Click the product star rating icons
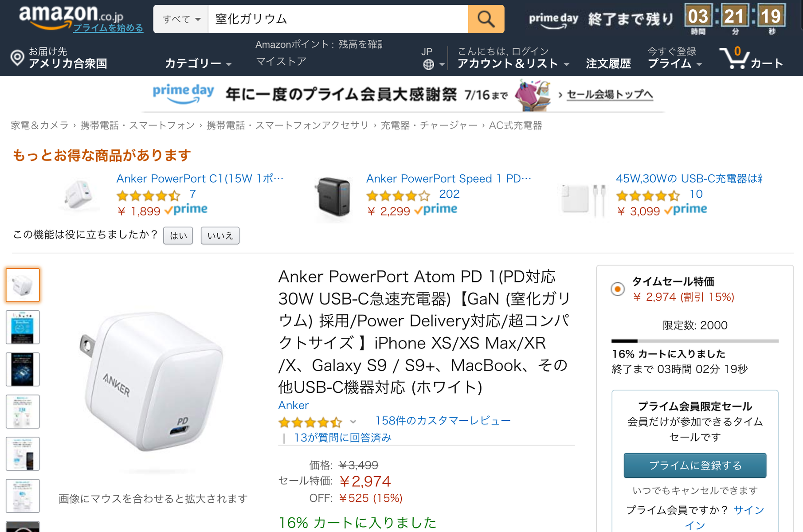Screen dimensions: 803x532 click(x=310, y=422)
